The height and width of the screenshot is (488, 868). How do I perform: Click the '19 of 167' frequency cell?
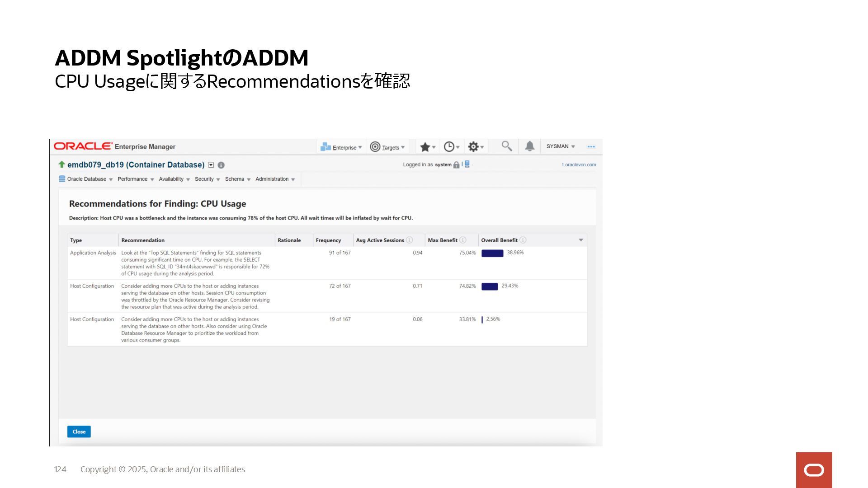[x=340, y=319]
